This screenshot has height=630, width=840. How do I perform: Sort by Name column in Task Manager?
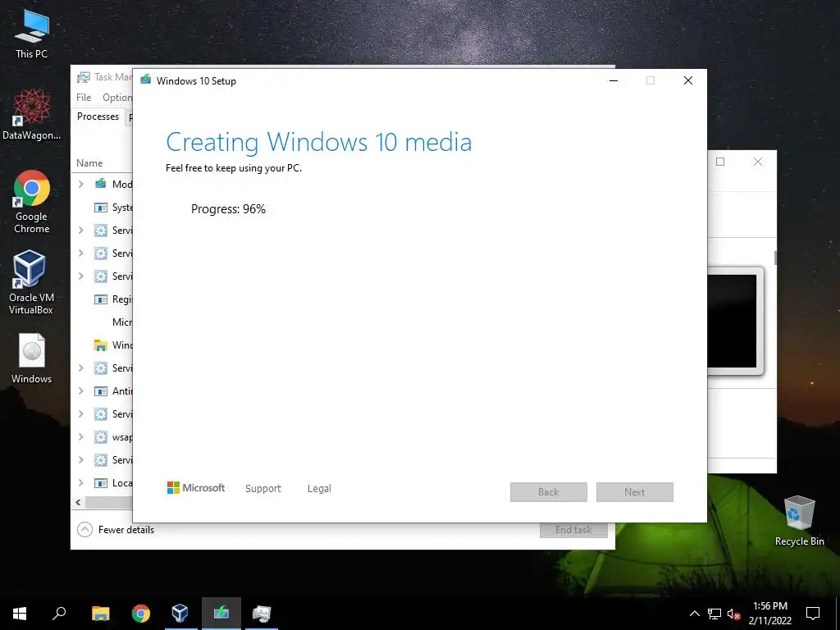[x=89, y=163]
